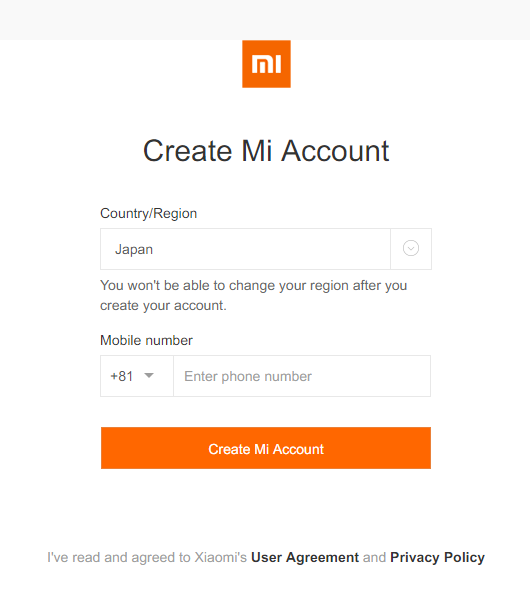This screenshot has height=605, width=530.
Task: Expand the +81 country code selector
Action: (137, 376)
